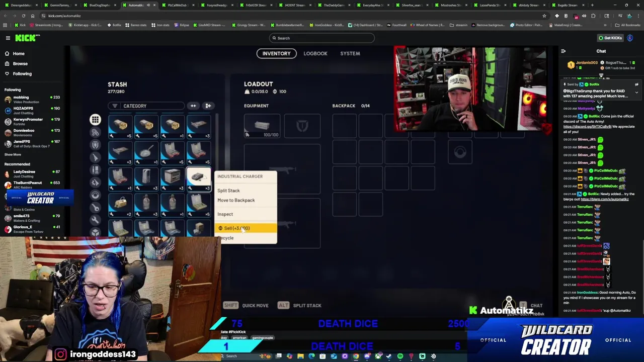The height and width of the screenshot is (362, 644).
Task: Switch to the LOGBOOK tab in game
Action: [315, 53]
